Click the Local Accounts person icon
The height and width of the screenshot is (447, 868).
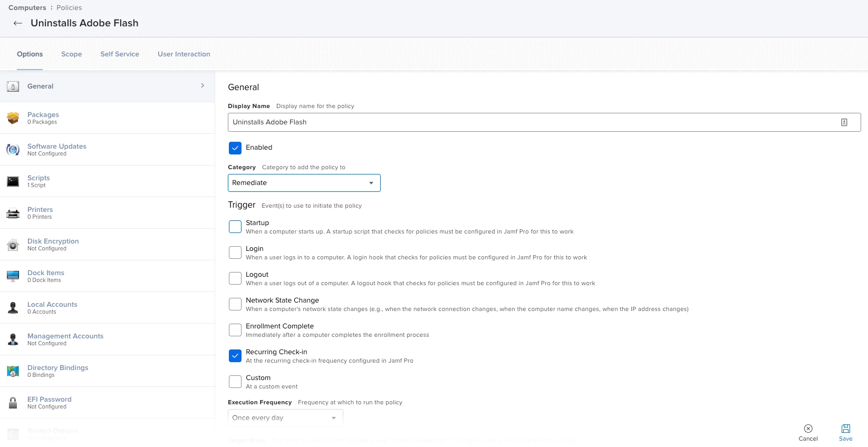(x=13, y=308)
